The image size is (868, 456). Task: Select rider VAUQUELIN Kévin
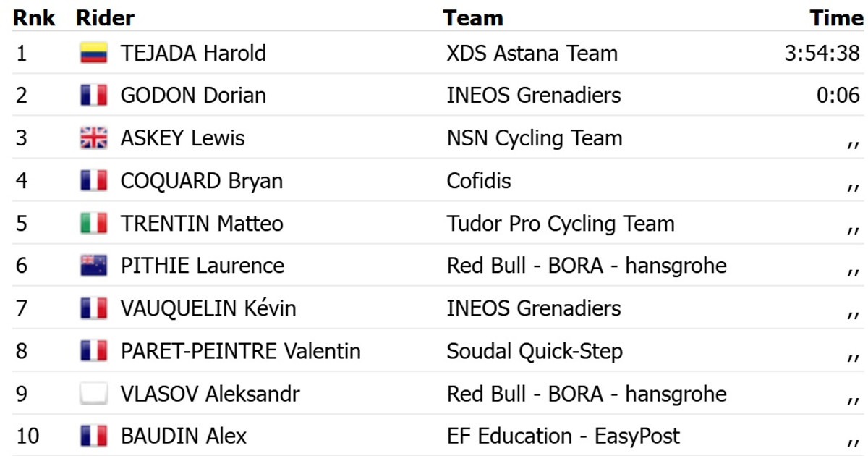[x=208, y=309]
